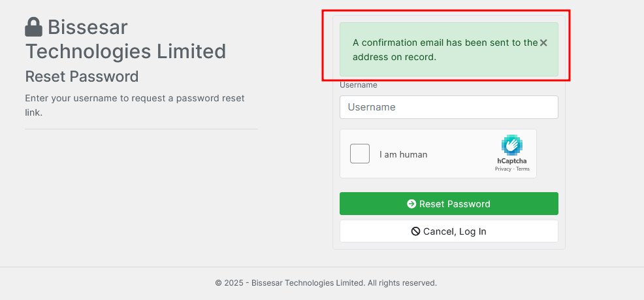Click the ban icon in Cancel button

pyautogui.click(x=415, y=231)
